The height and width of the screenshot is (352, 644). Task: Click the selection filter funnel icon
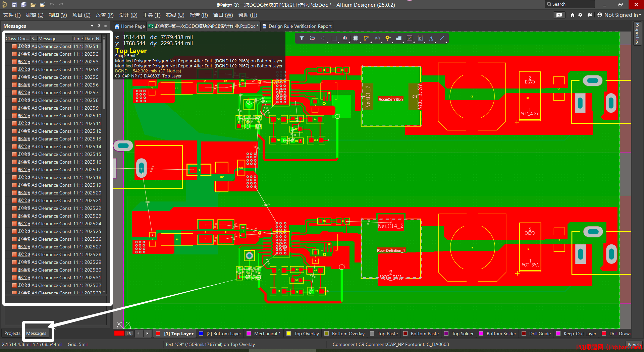[x=302, y=38]
